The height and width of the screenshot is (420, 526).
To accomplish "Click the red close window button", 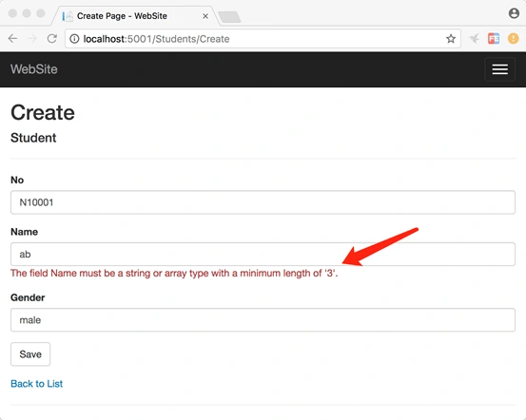I will 12,13.
